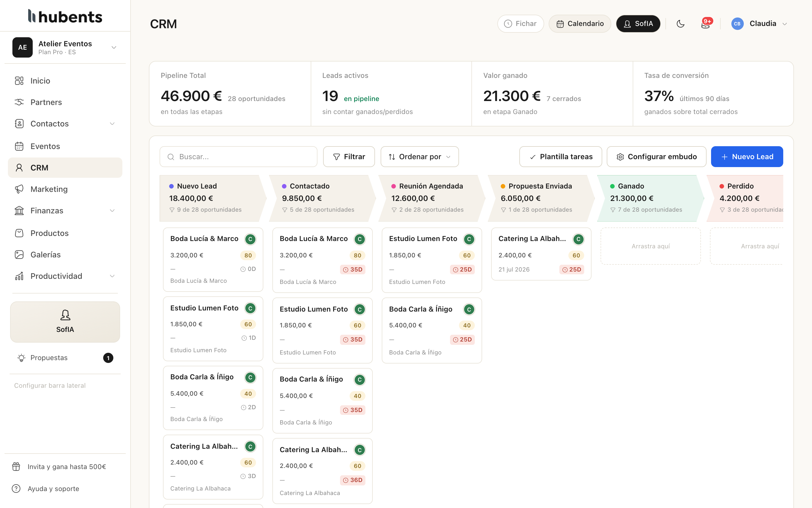Click the en pipeline label

tap(361, 99)
